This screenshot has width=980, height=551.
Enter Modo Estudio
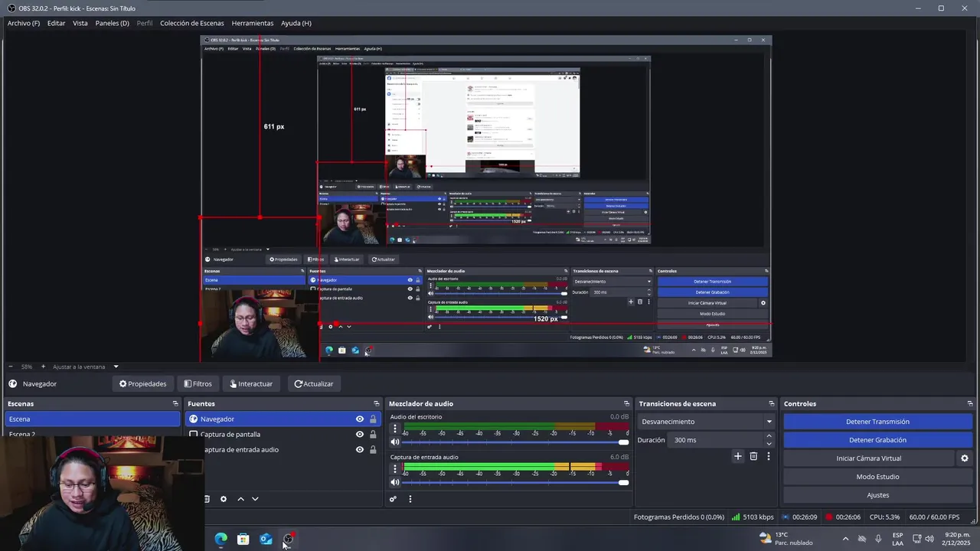pos(877,477)
